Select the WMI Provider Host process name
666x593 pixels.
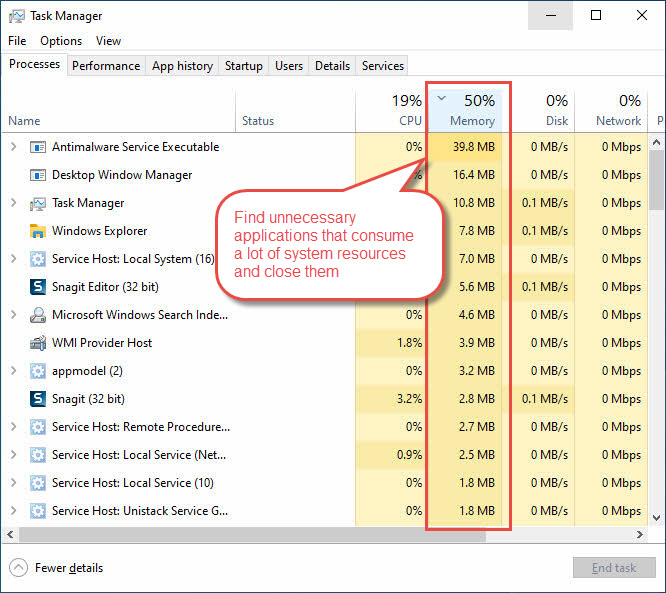point(102,343)
